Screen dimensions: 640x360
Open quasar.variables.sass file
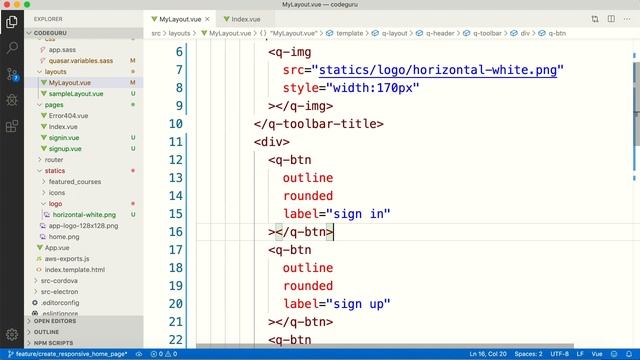pos(84,60)
